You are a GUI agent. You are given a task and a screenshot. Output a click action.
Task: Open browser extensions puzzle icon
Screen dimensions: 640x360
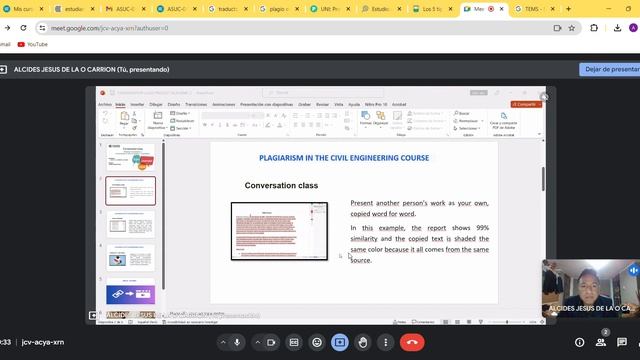[x=594, y=28]
